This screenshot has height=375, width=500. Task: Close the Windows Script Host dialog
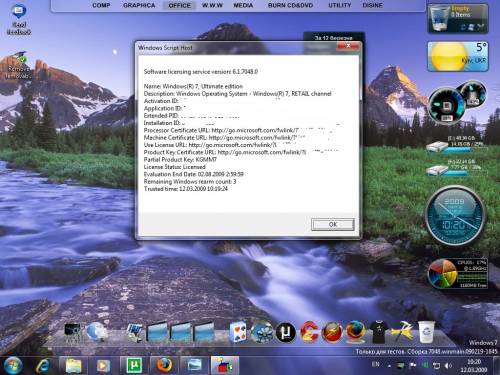(348, 46)
